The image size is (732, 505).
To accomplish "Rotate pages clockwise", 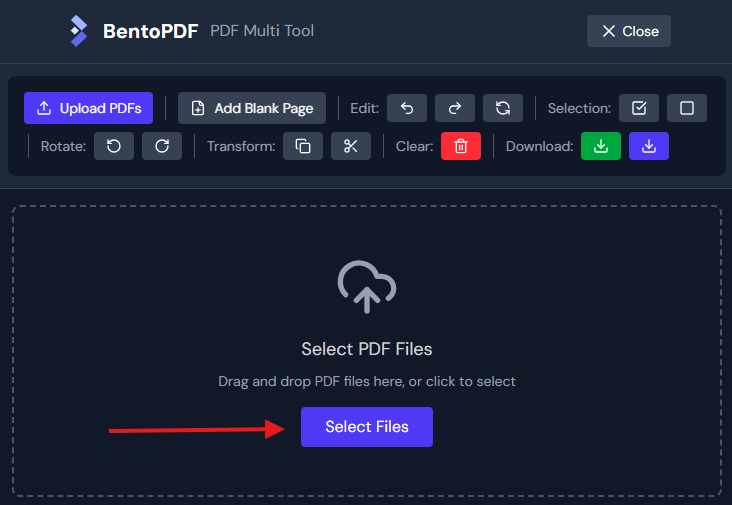I will pos(162,146).
